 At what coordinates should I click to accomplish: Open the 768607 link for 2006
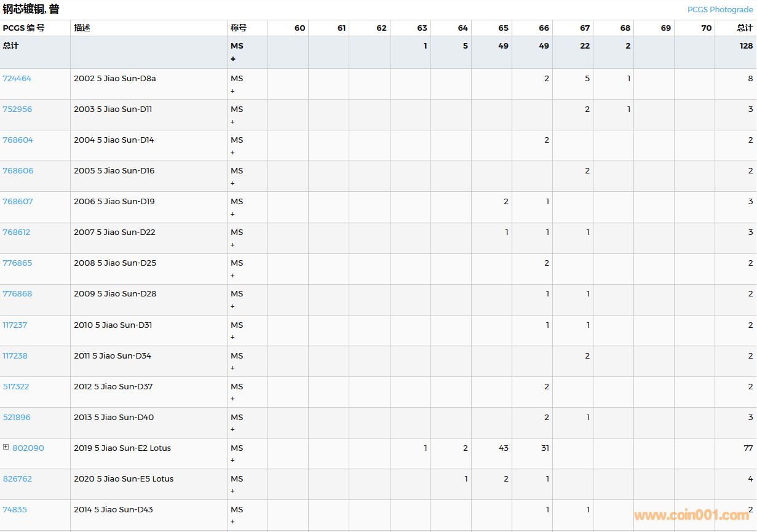(18, 202)
